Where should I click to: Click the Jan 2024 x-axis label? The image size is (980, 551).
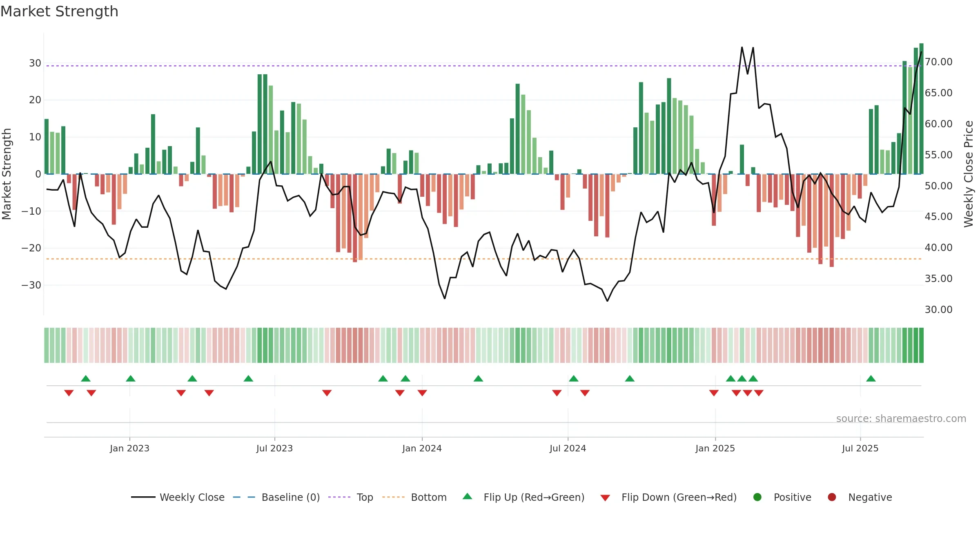pyautogui.click(x=422, y=448)
